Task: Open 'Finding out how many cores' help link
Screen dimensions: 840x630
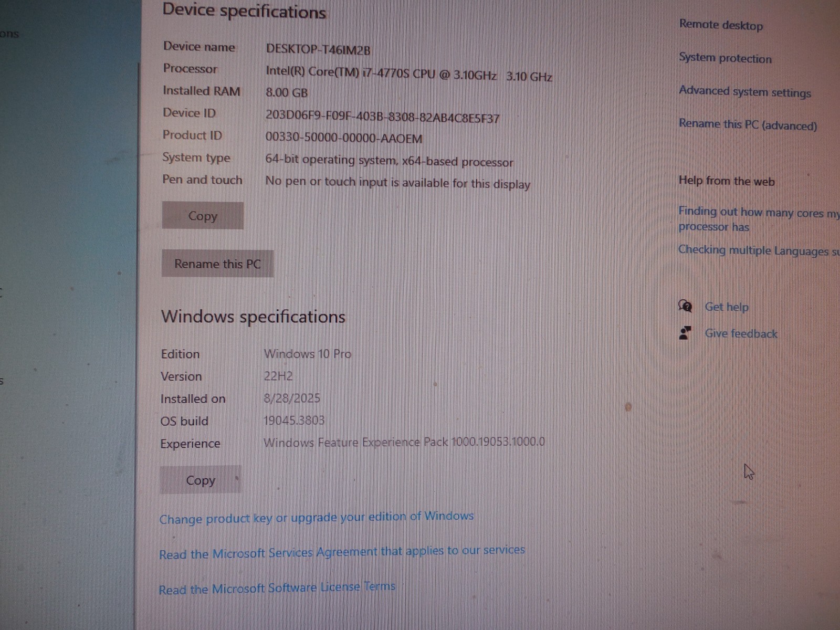Action: 759,219
